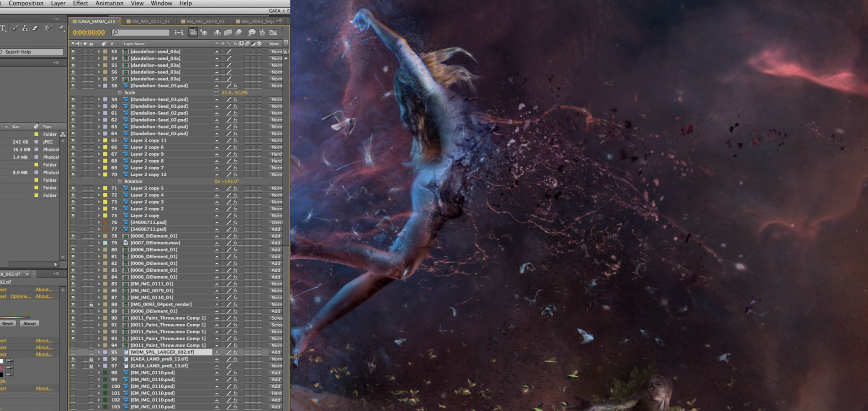
Task: Open timeline panel options menu icon
Action: coord(280,21)
